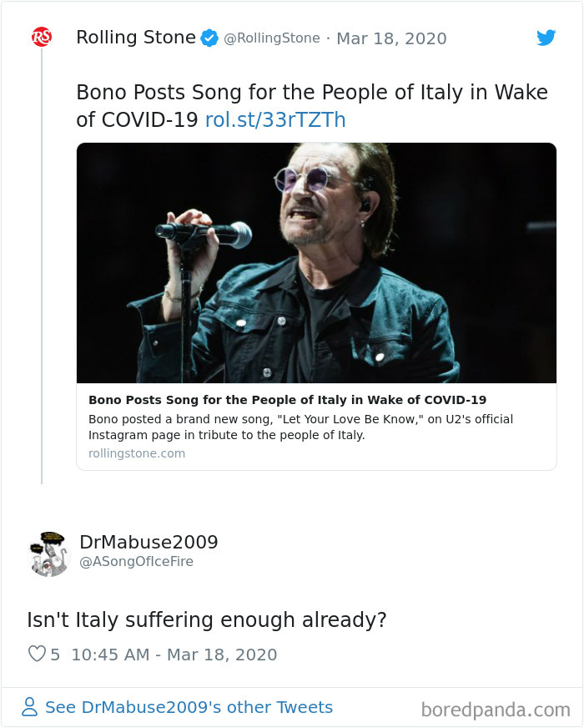Screen dimensions: 584x728
Task: Click the Rolling Stone profile logo
Action: pyautogui.click(x=41, y=37)
